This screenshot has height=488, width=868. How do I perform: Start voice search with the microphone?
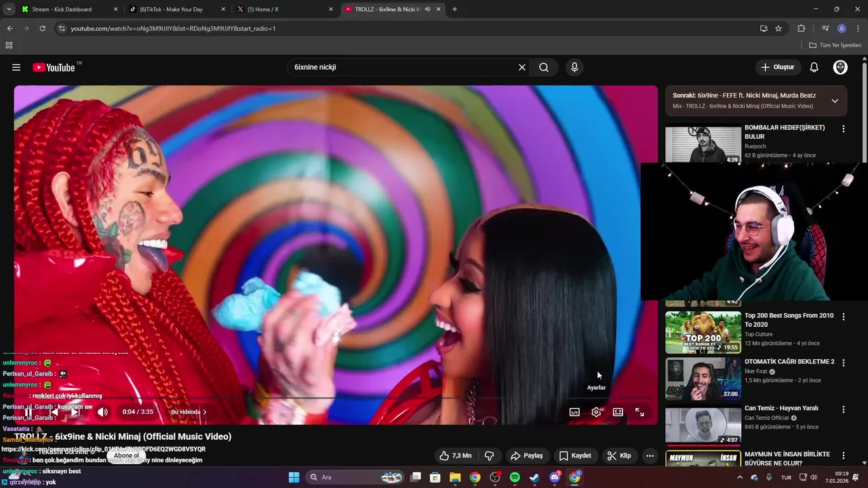pos(574,67)
